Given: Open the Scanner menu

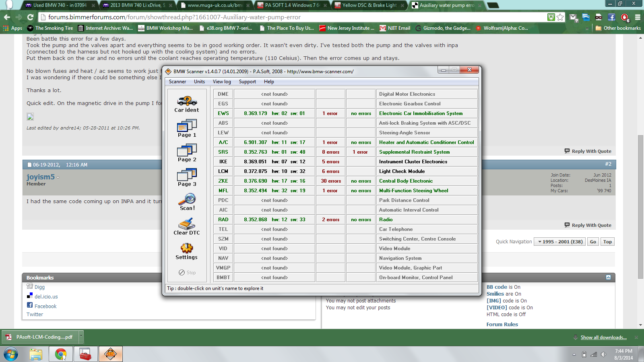Looking at the screenshot, I should [x=178, y=82].
